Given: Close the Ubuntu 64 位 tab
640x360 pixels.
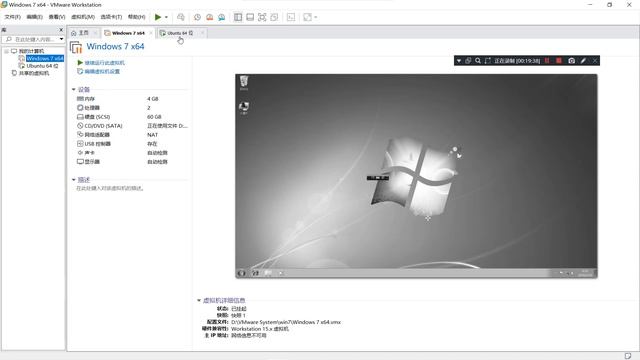Looking at the screenshot, I should tap(202, 33).
